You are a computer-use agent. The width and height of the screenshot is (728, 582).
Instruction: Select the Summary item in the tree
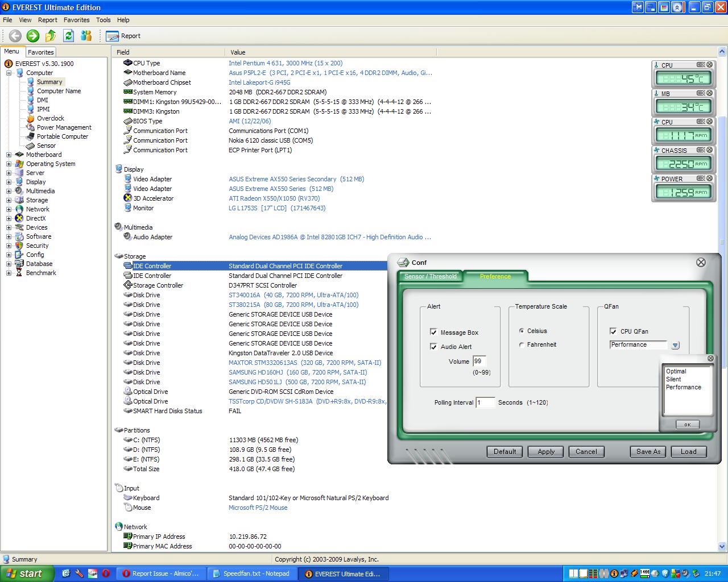point(49,82)
